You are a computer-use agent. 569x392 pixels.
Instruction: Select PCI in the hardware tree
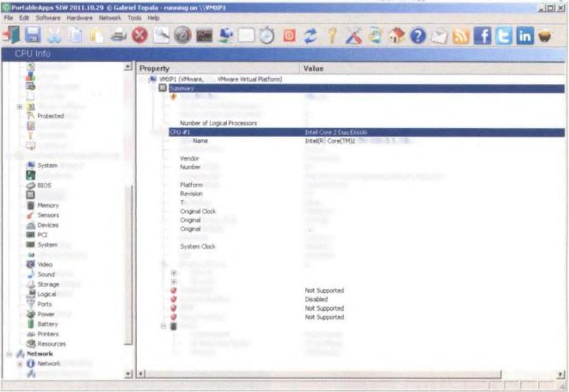(42, 235)
